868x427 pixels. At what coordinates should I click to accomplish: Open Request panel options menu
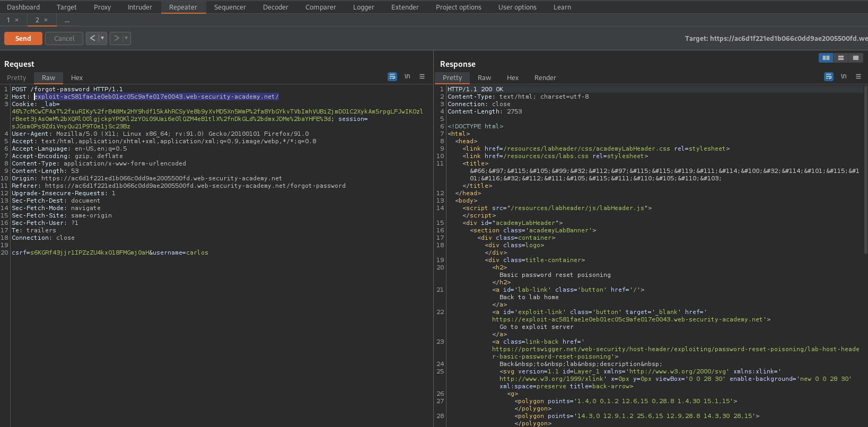pyautogui.click(x=422, y=76)
